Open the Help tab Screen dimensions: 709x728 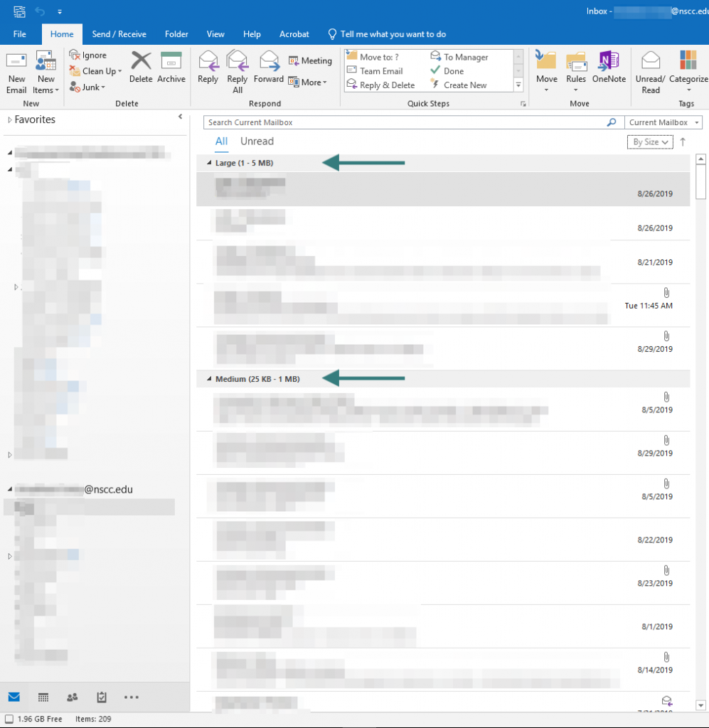[x=252, y=34]
